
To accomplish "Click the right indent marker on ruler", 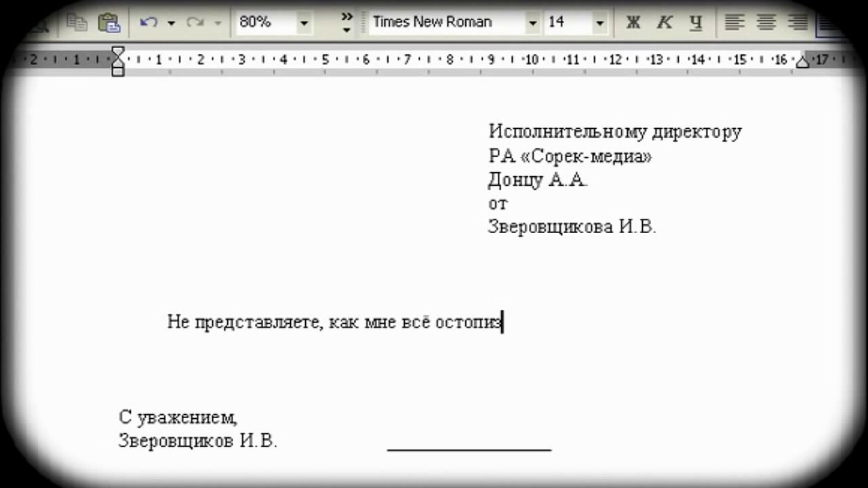I will click(803, 62).
